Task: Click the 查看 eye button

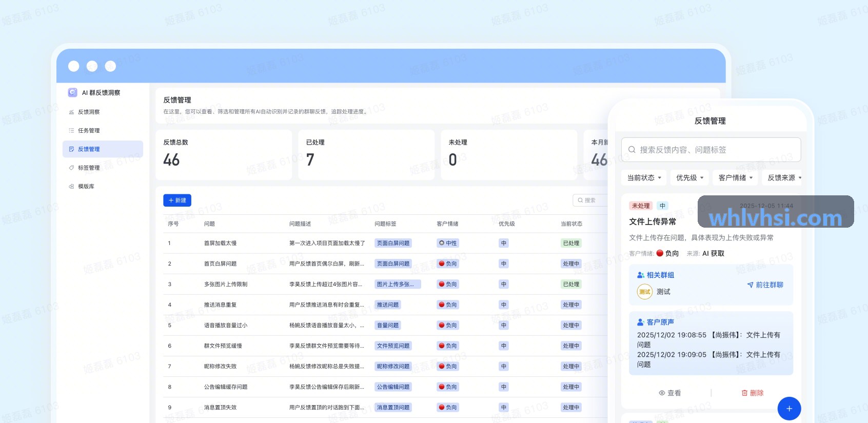Action: pos(669,393)
